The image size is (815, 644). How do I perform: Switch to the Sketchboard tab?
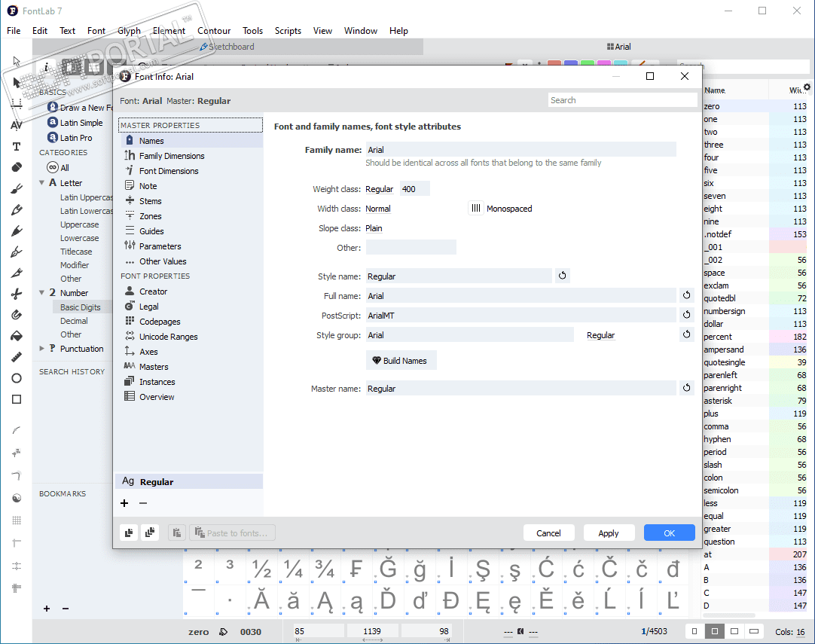click(x=227, y=46)
